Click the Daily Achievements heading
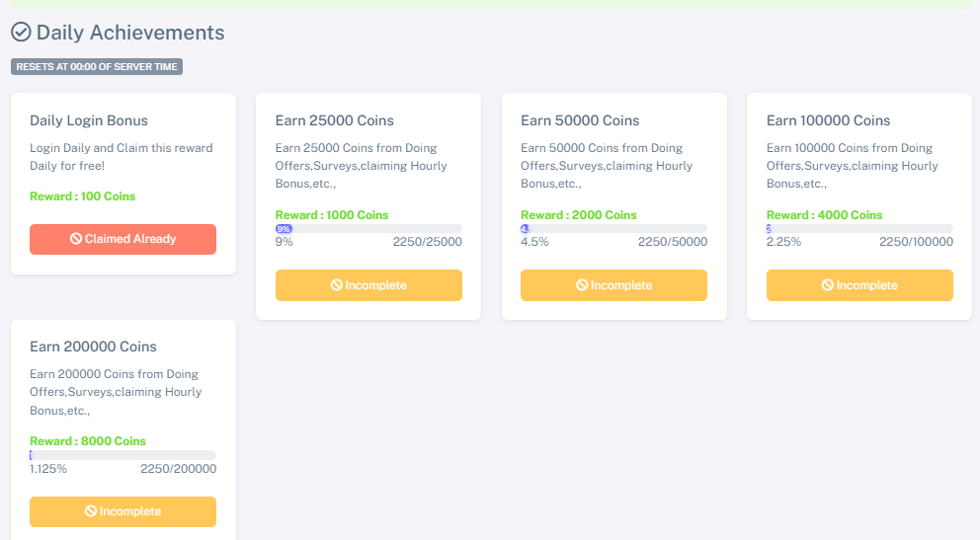 [x=130, y=33]
